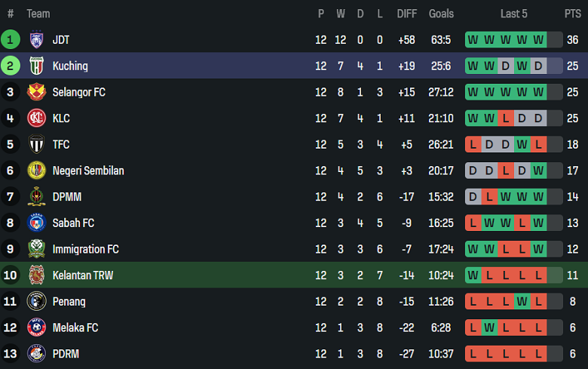Click the Negeri Sembilan crest icon
This screenshot has width=588, height=369.
pyautogui.click(x=36, y=171)
